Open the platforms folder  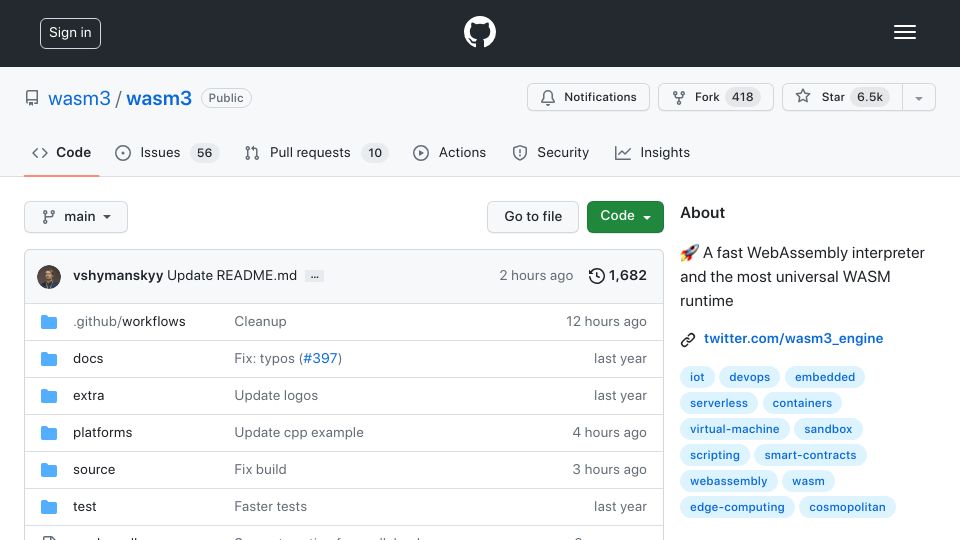[x=102, y=432]
